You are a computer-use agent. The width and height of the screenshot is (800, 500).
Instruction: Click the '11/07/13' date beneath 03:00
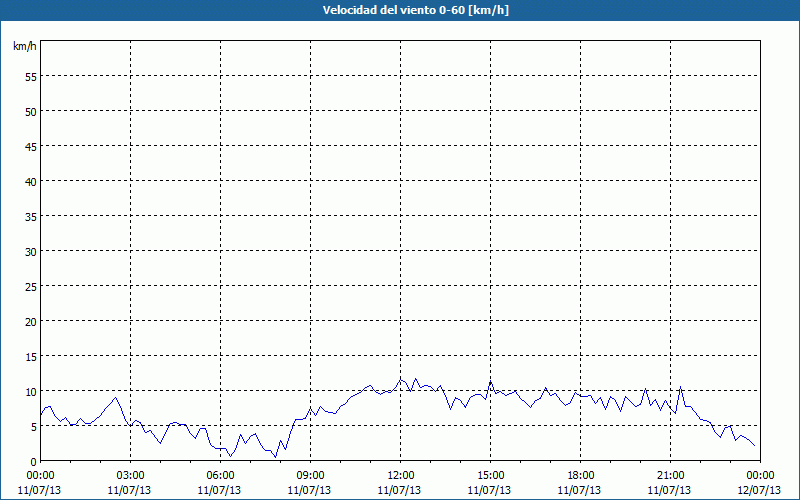click(130, 490)
